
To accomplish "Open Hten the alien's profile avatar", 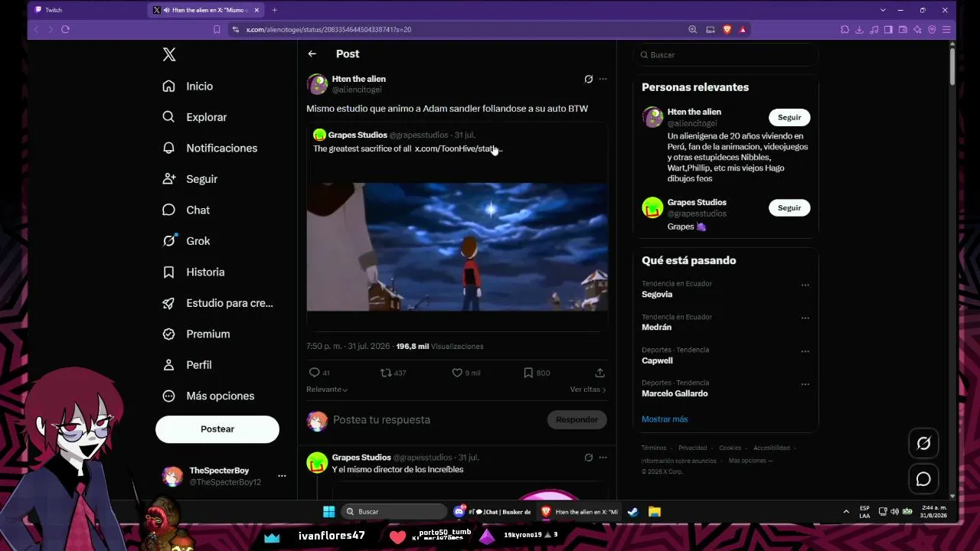I will click(x=317, y=84).
